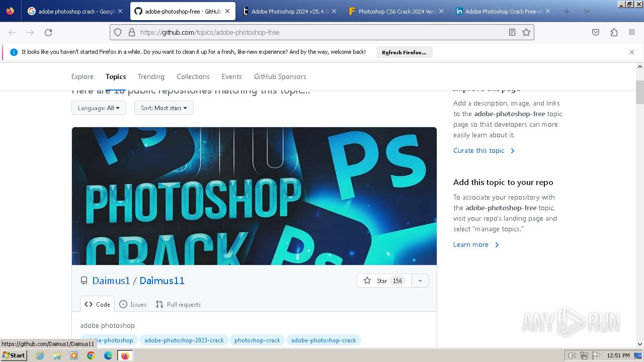Open a new tab with plus icon

click(x=567, y=11)
